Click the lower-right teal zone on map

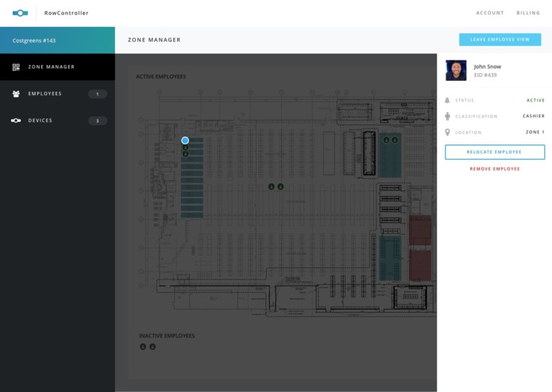390,259
